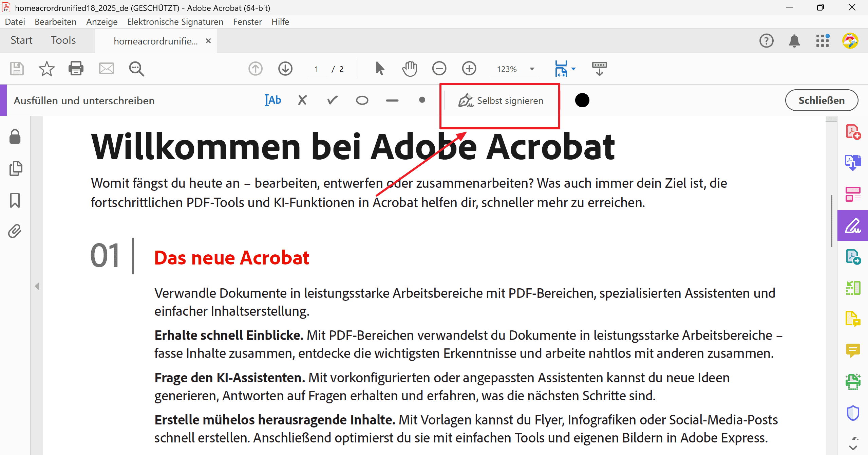Send file by email envelope icon
This screenshot has height=455, width=868.
coord(106,69)
